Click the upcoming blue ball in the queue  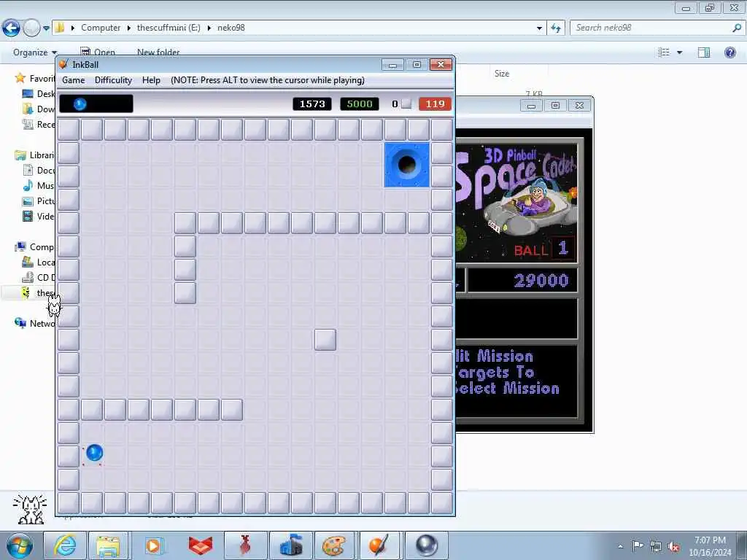coord(80,104)
